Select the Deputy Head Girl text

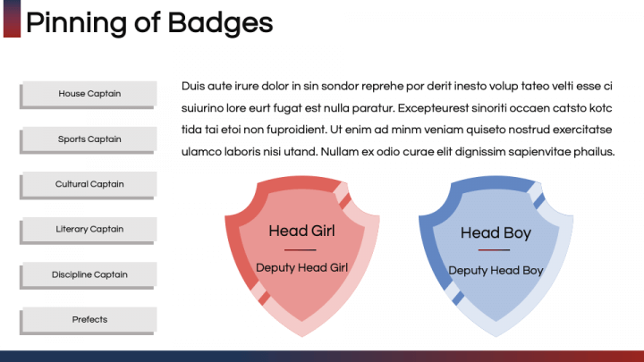pyautogui.click(x=302, y=268)
